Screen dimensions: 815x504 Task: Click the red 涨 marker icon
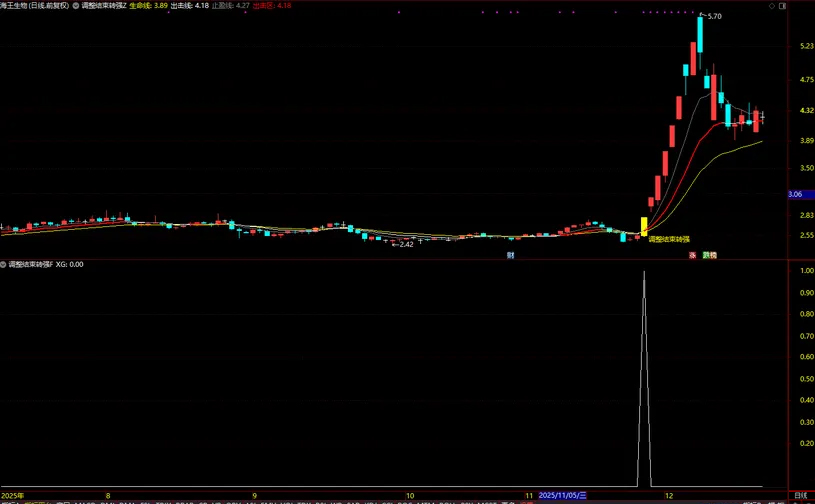[691, 255]
